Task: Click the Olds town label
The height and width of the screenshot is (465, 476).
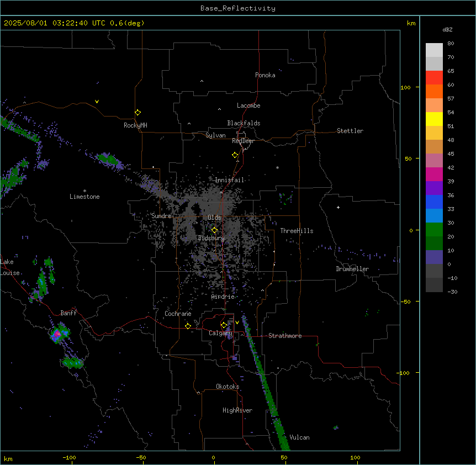Action: click(x=214, y=218)
